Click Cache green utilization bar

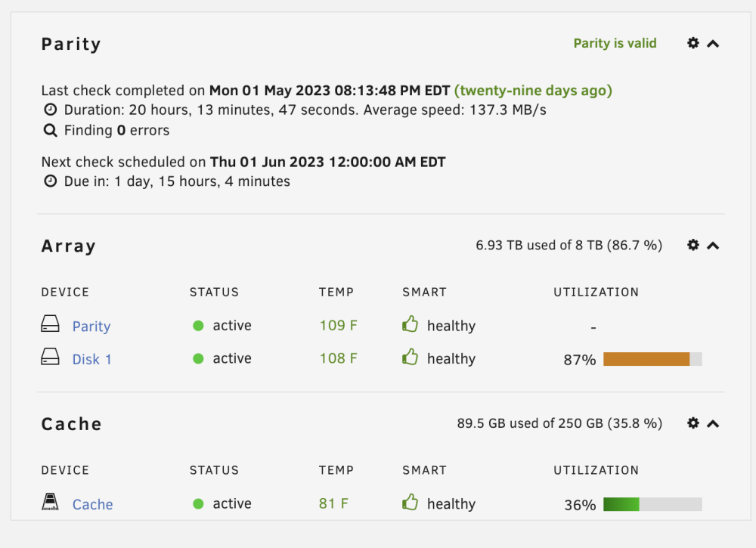pyautogui.click(x=652, y=504)
